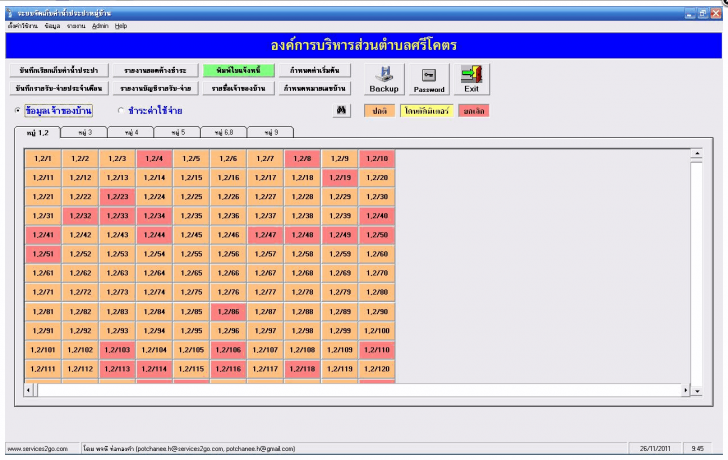Click the กำหนดหมายเลขบ้าน button
This screenshot has width=728, height=460.
tap(315, 88)
